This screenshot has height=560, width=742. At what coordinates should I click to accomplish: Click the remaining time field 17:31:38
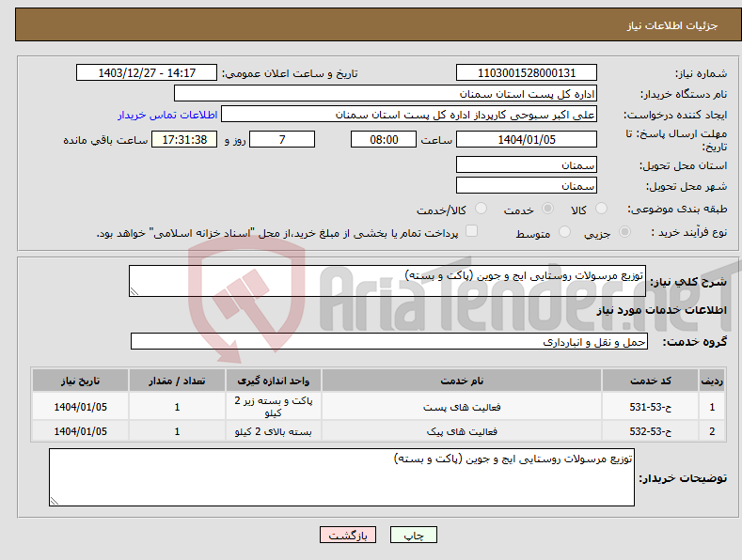click(x=184, y=139)
